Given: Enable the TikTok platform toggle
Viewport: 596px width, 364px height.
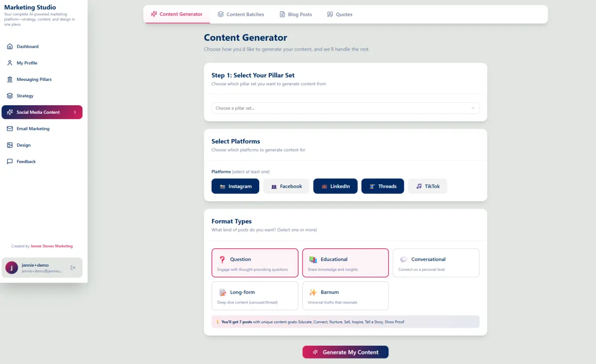Looking at the screenshot, I should [427, 186].
